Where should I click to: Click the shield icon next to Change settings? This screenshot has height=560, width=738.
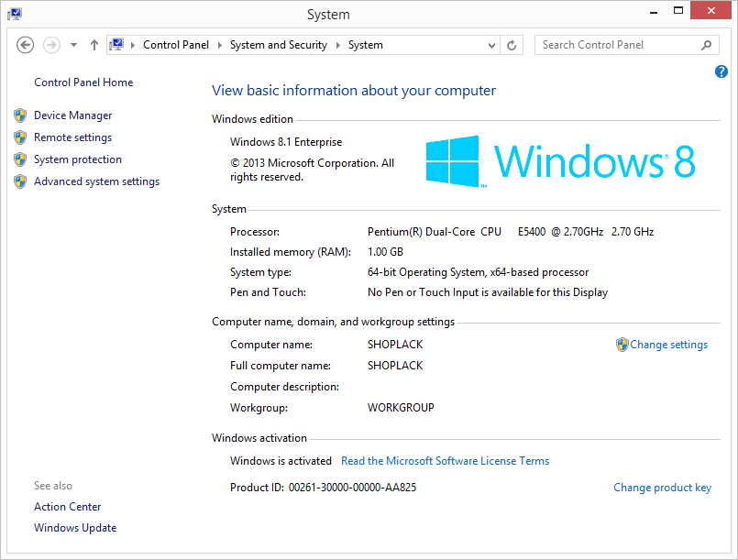click(x=622, y=345)
